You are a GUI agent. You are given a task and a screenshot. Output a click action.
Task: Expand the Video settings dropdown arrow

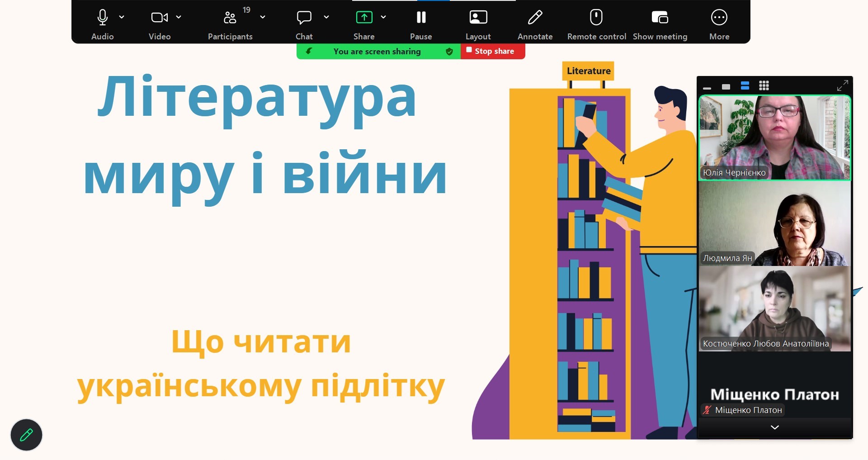coord(179,17)
